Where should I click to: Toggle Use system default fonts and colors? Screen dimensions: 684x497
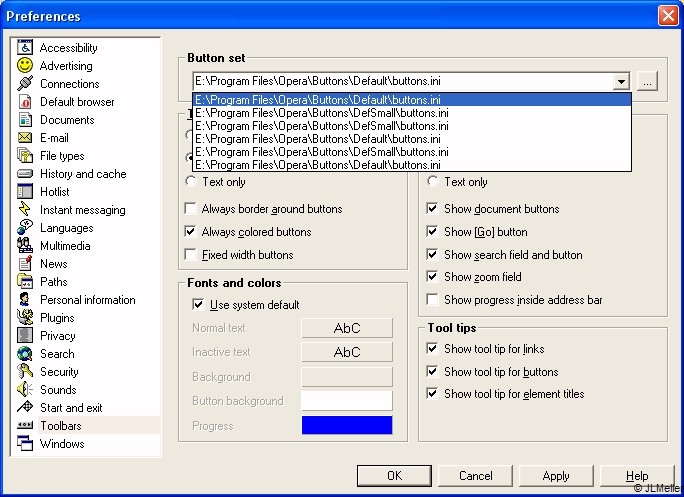coord(198,304)
